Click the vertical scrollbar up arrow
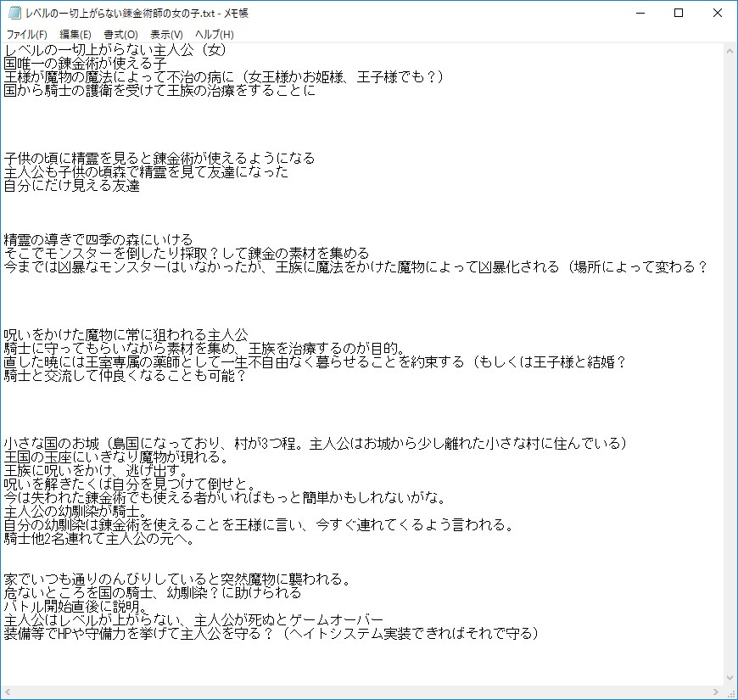The image size is (738, 700). point(730,50)
